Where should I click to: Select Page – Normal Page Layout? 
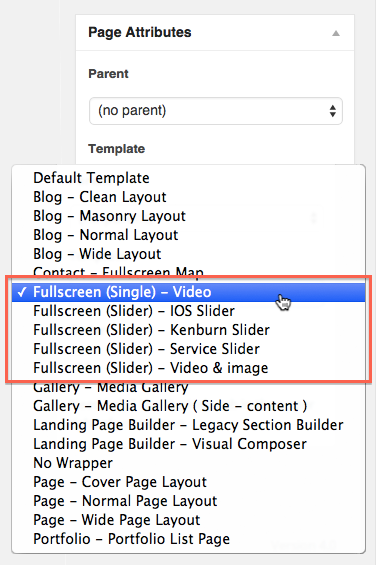[x=189, y=501]
